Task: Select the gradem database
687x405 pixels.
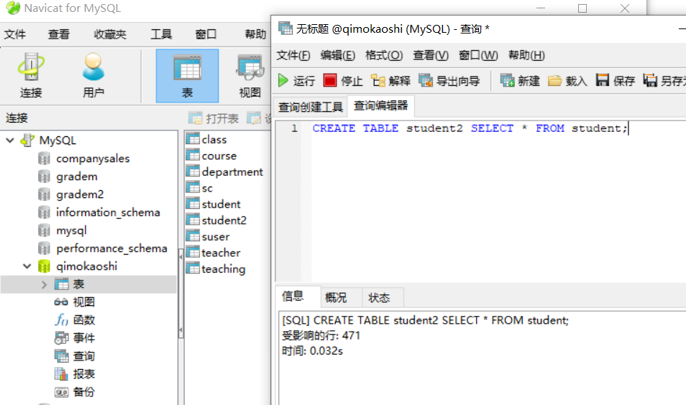Action: click(x=77, y=176)
